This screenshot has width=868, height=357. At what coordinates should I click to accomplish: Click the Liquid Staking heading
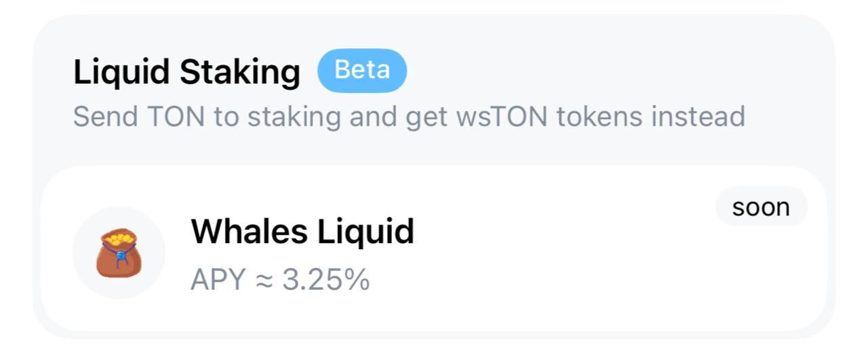coord(186,72)
